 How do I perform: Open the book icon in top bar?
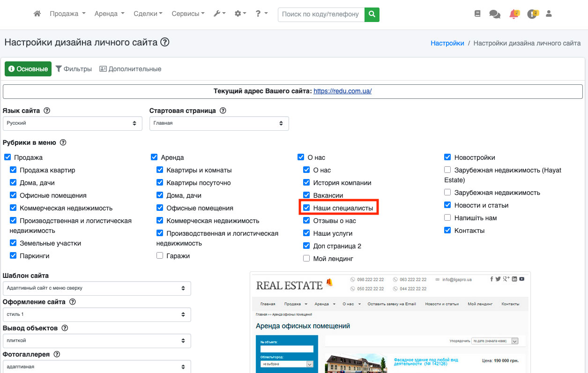(477, 14)
